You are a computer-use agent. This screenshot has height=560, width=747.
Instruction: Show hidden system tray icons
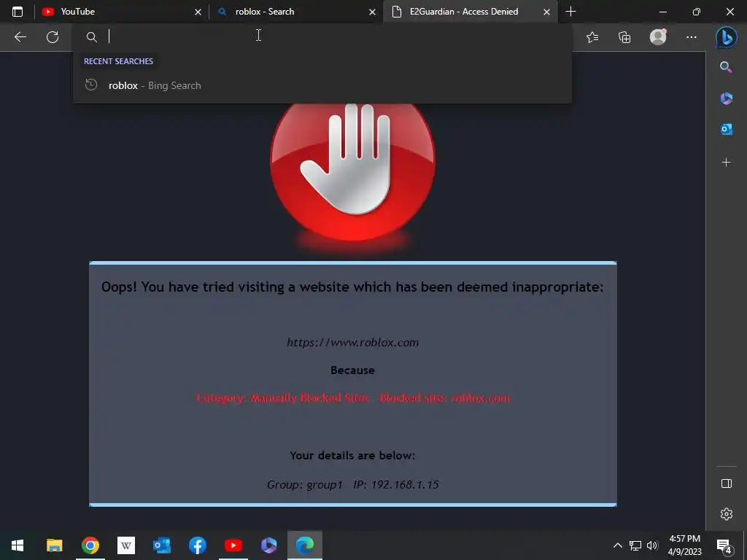pos(617,545)
